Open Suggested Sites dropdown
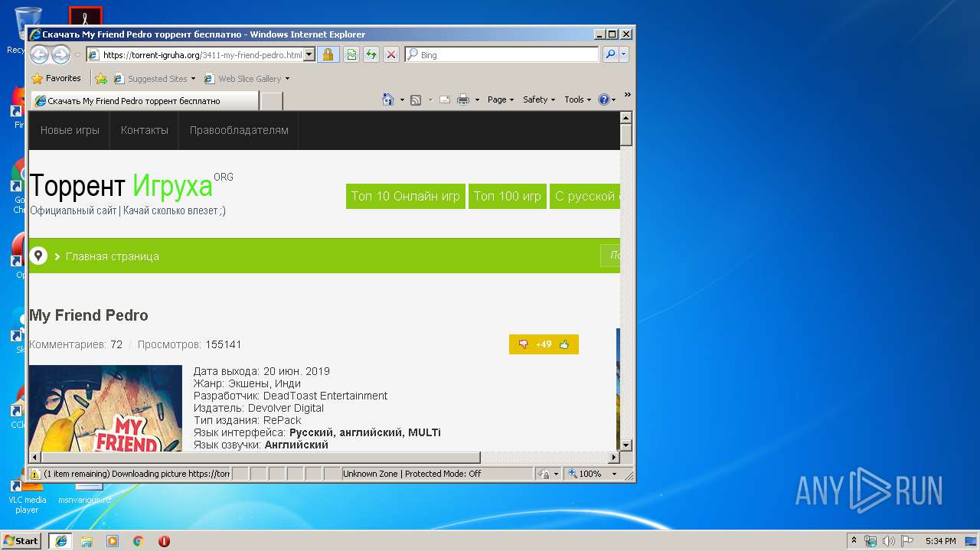This screenshot has height=551, width=980. [x=193, y=79]
